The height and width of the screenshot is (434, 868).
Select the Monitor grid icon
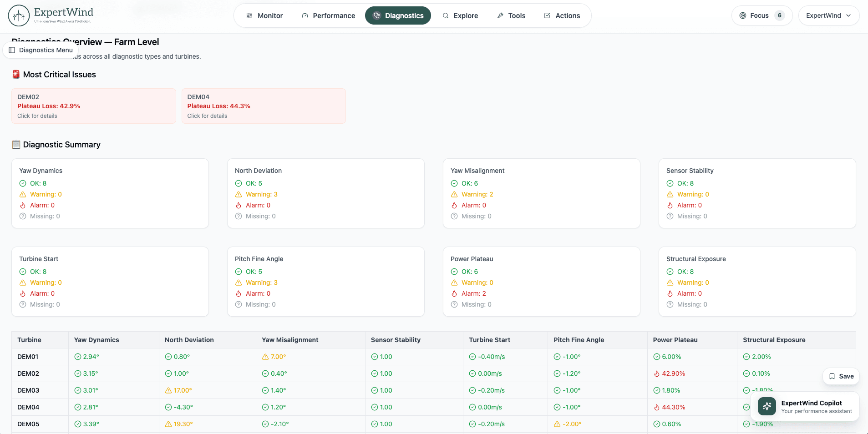click(x=249, y=15)
